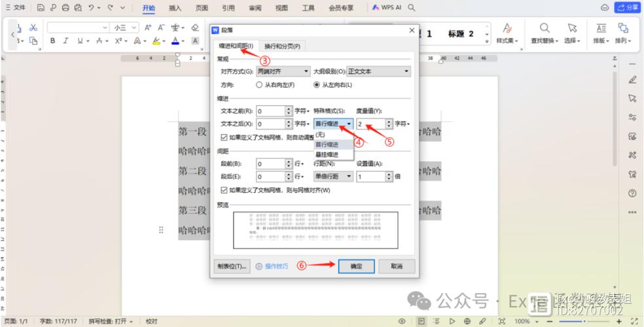This screenshot has height=327, width=644.
Task: Click the font color A swatch
Action: (x=175, y=41)
